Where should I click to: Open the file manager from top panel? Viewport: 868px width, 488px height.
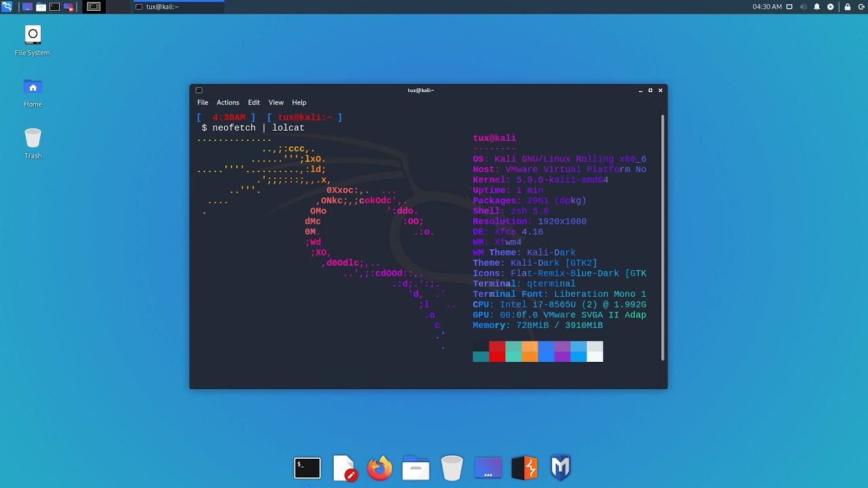41,7
